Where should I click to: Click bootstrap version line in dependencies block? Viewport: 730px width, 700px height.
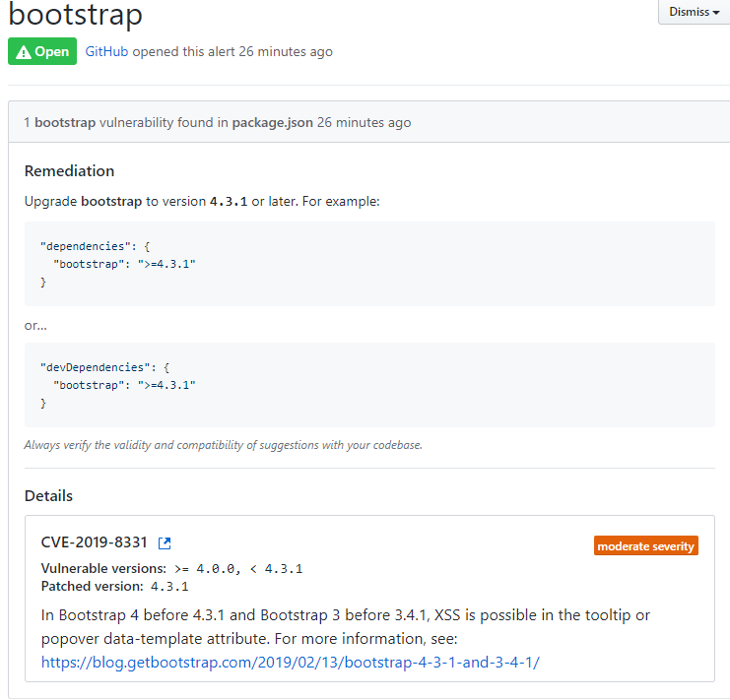point(124,264)
